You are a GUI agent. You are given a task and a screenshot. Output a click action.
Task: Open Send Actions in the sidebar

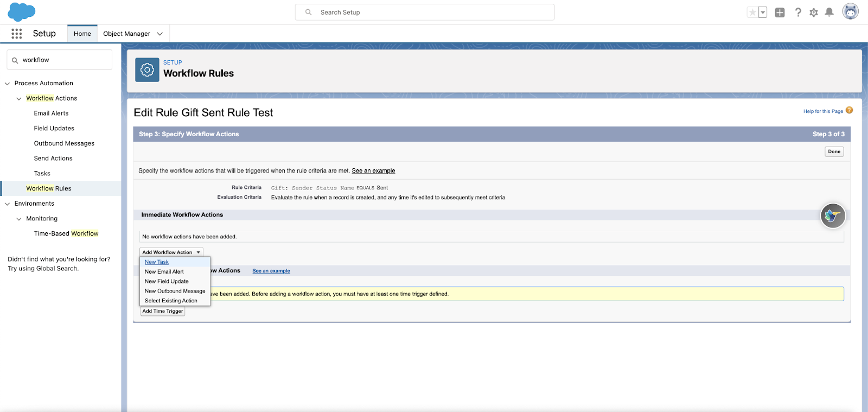pos(53,159)
